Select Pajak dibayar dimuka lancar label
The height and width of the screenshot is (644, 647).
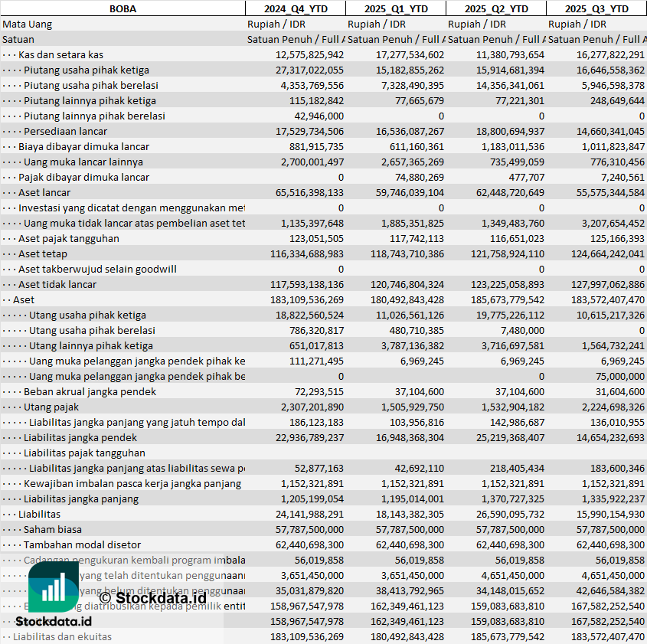tap(83, 177)
